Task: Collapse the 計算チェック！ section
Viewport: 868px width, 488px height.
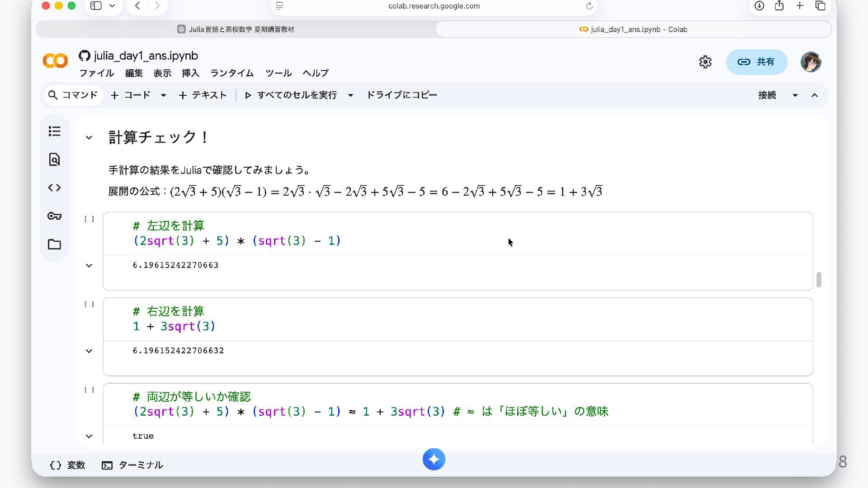Action: pyautogui.click(x=89, y=138)
